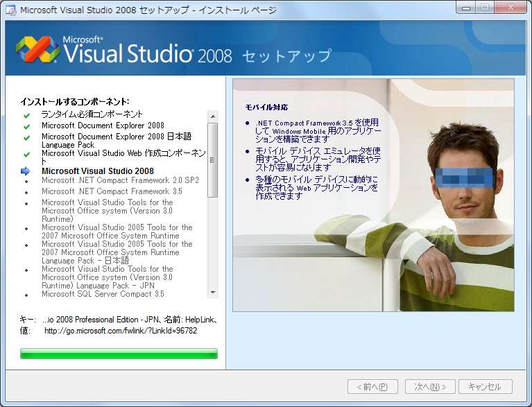Click the component list scroll down arrow
This screenshot has width=532, height=407.
213,293
